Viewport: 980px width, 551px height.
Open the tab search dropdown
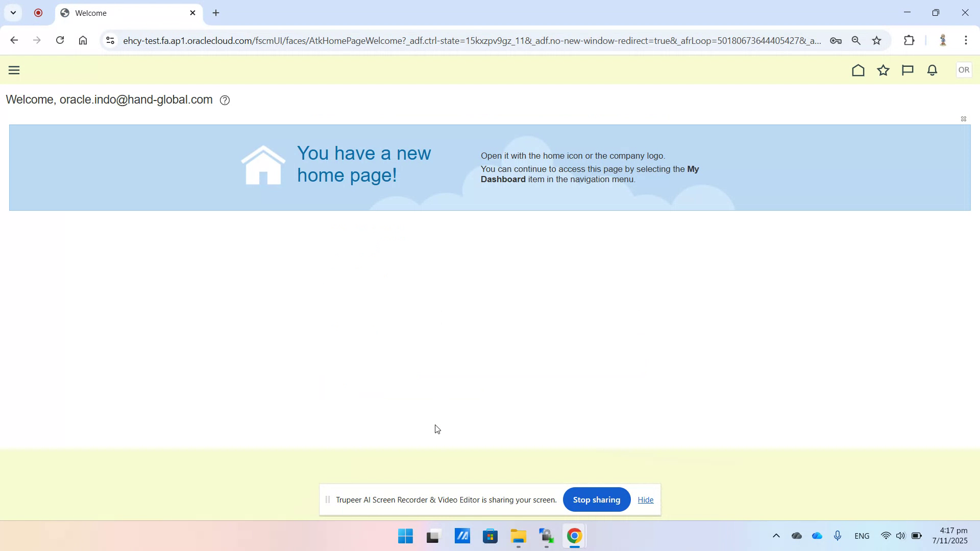[x=13, y=12]
